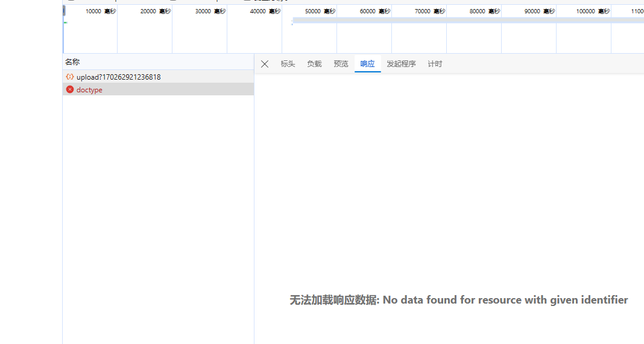Screen dimensions: 644x344
Task: Open the 发起程序 (Initiator) tab
Action: [x=401, y=64]
